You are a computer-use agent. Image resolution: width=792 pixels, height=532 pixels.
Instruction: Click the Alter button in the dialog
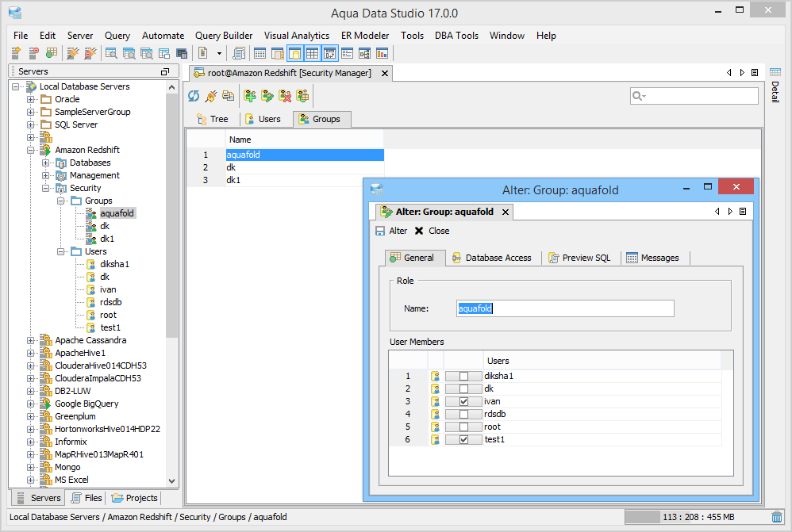click(x=391, y=231)
